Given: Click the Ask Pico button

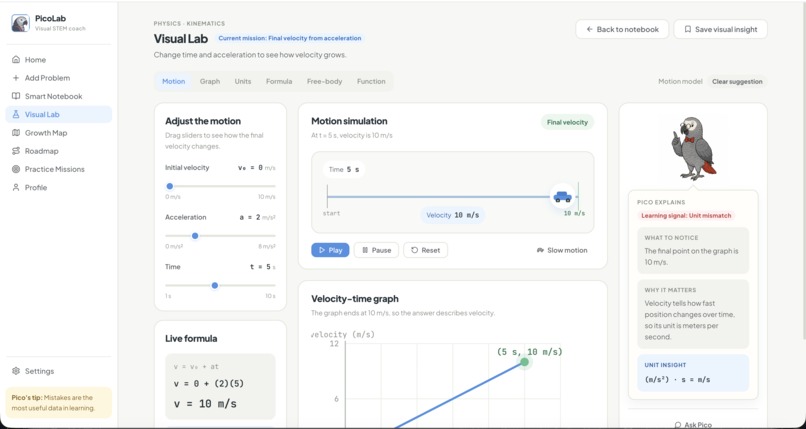Looking at the screenshot, I should tap(693, 425).
